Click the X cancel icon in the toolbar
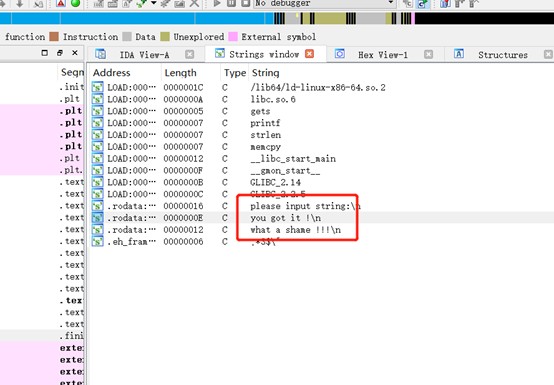The image size is (554, 385). pyautogui.click(x=194, y=4)
